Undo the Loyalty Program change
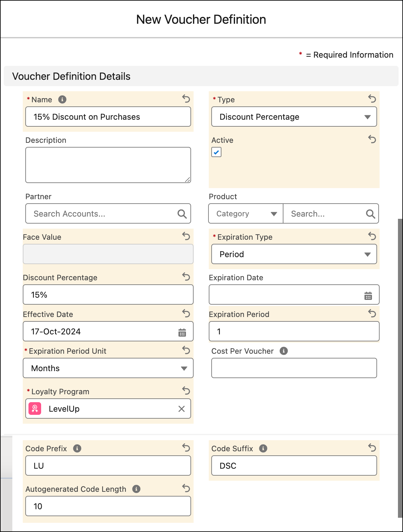 (186, 390)
